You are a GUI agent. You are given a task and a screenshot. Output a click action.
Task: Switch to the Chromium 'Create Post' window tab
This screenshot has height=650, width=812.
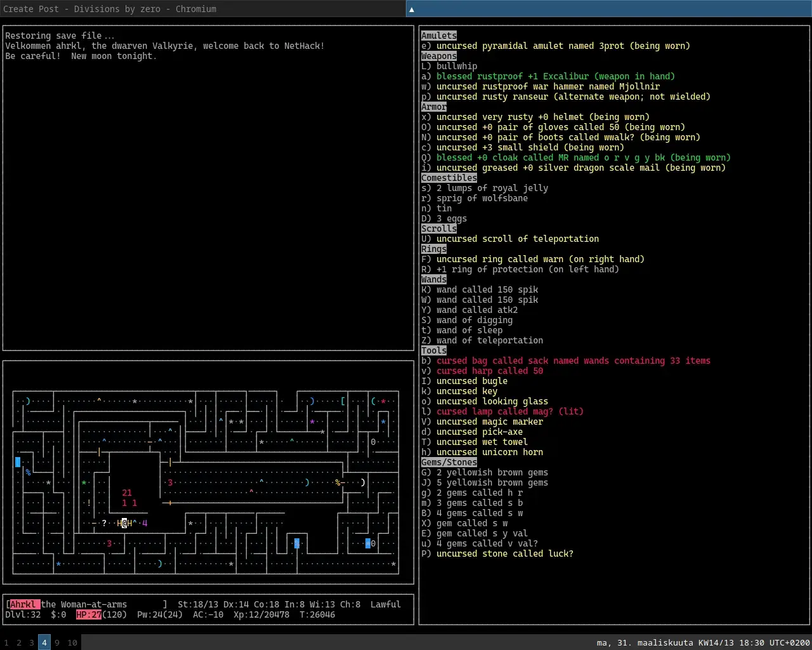[x=203, y=9]
